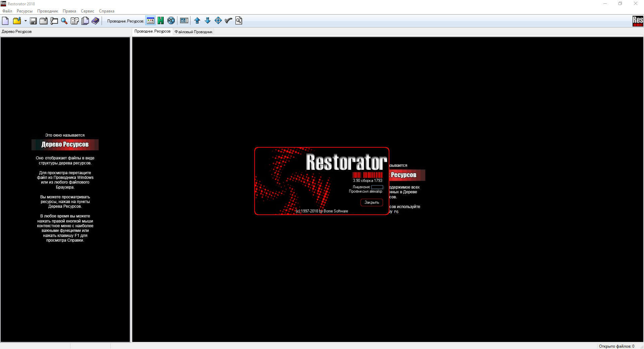Open the Ресурсы menu
The width and height of the screenshot is (644, 349).
pos(24,11)
